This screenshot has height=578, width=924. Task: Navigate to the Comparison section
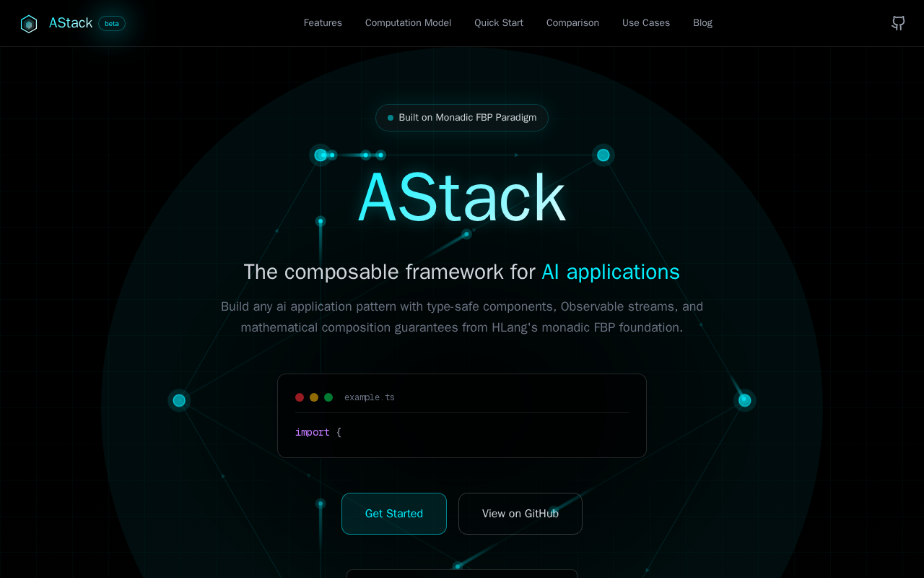572,23
